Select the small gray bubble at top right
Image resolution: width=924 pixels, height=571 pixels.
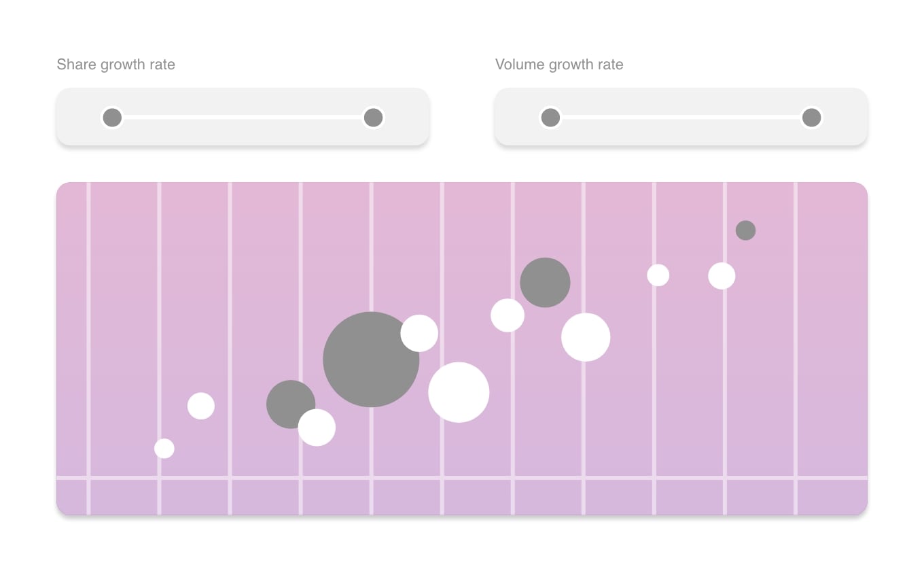point(745,230)
